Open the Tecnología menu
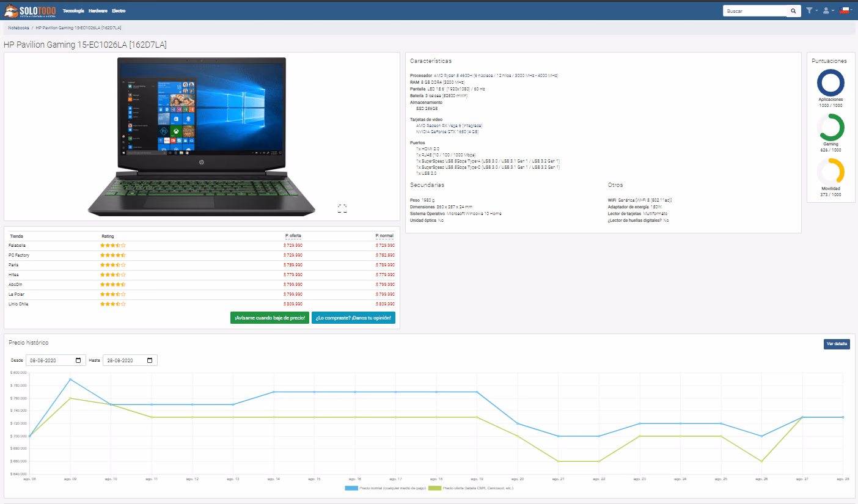 pyautogui.click(x=73, y=11)
